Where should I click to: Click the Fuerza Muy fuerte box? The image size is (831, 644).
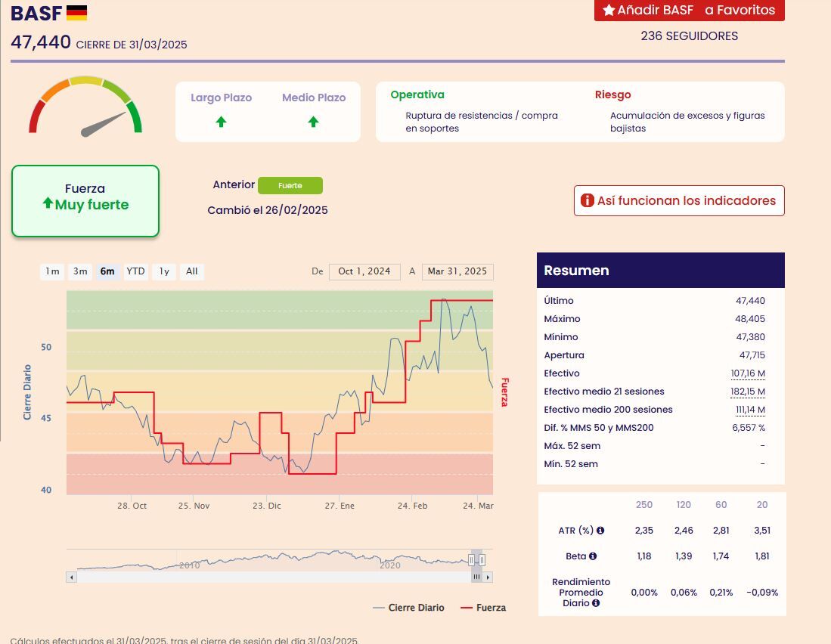[85, 201]
